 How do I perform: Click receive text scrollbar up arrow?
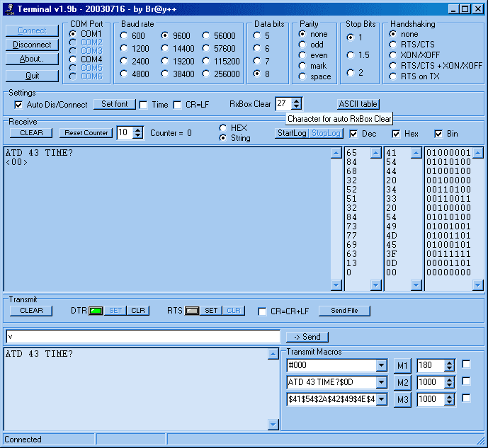[x=336, y=153]
